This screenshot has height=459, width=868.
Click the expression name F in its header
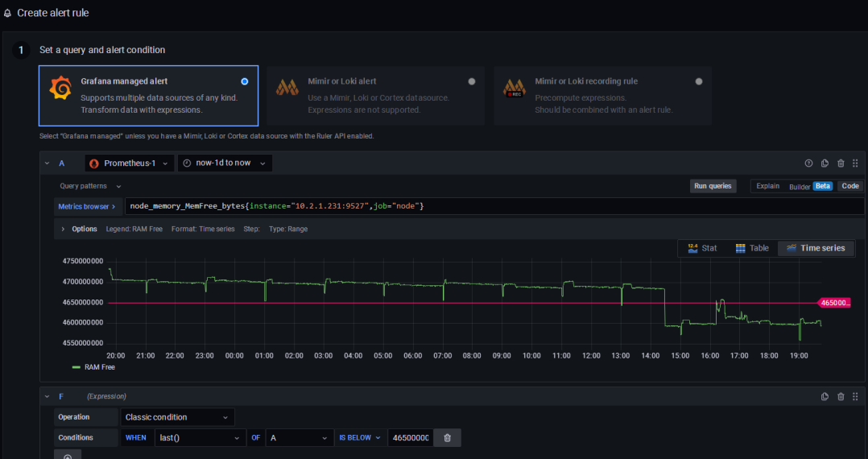(61, 396)
